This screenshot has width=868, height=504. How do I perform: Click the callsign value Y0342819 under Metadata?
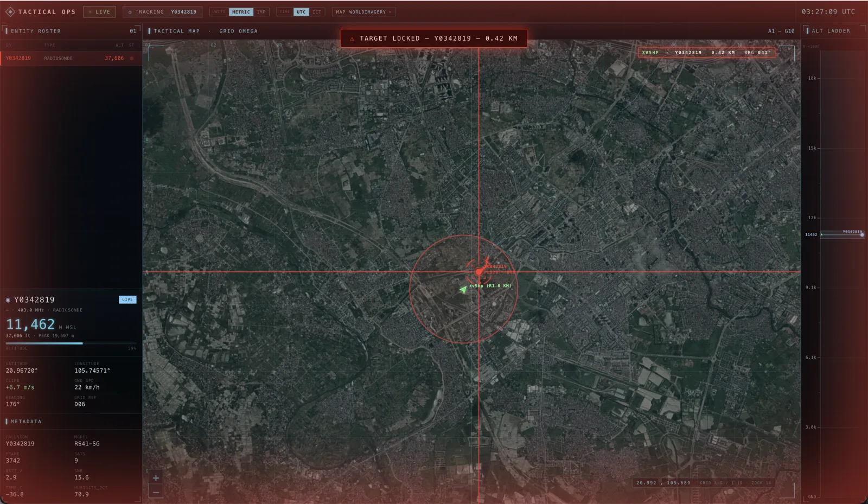[20, 444]
